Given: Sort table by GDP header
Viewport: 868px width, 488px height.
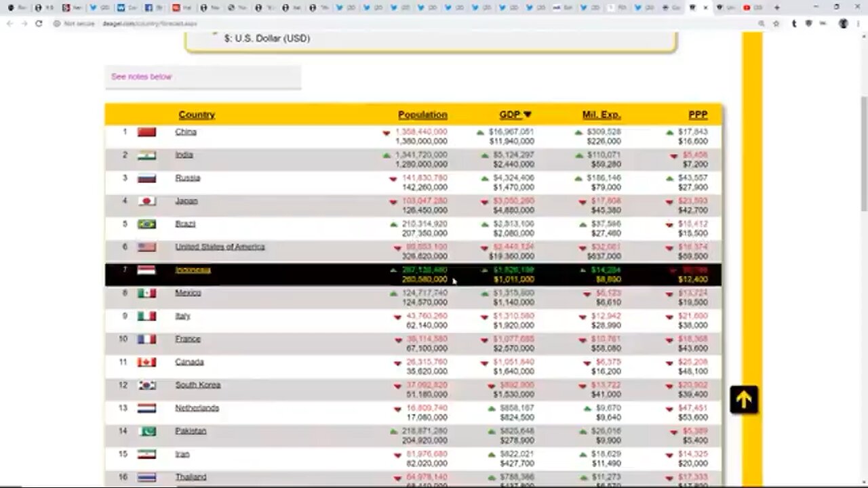Looking at the screenshot, I should (x=515, y=115).
